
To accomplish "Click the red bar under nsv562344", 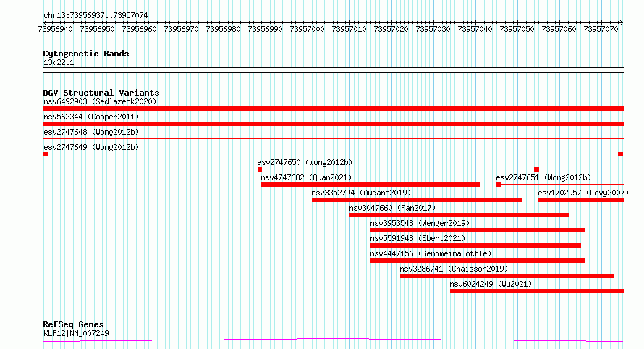I will [333, 124].
